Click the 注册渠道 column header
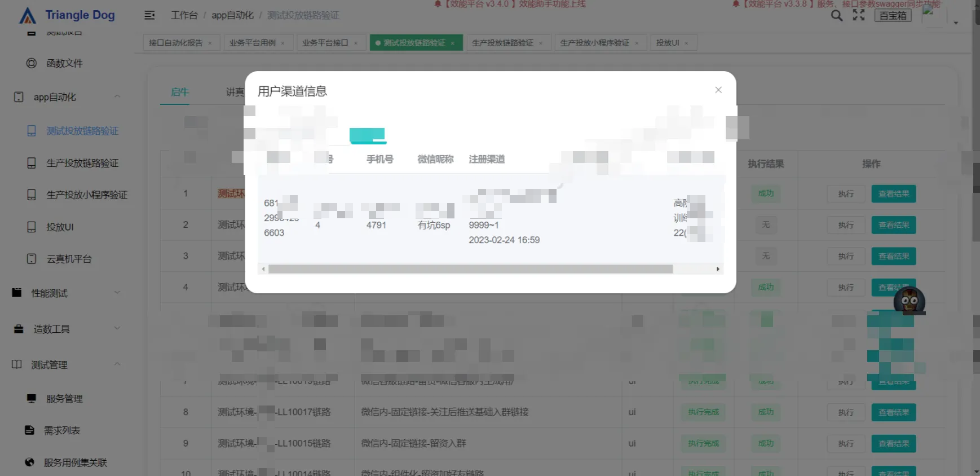This screenshot has height=476, width=980. pos(487,159)
